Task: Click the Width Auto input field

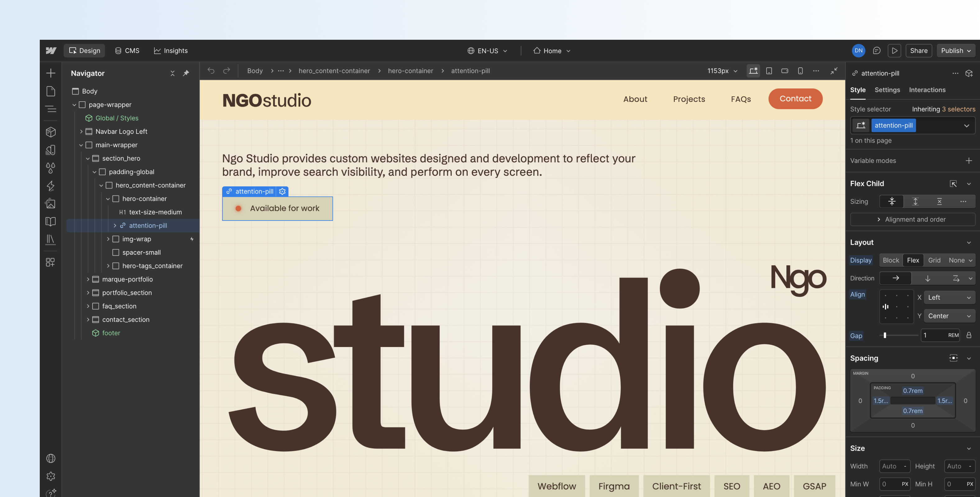Action: click(895, 466)
